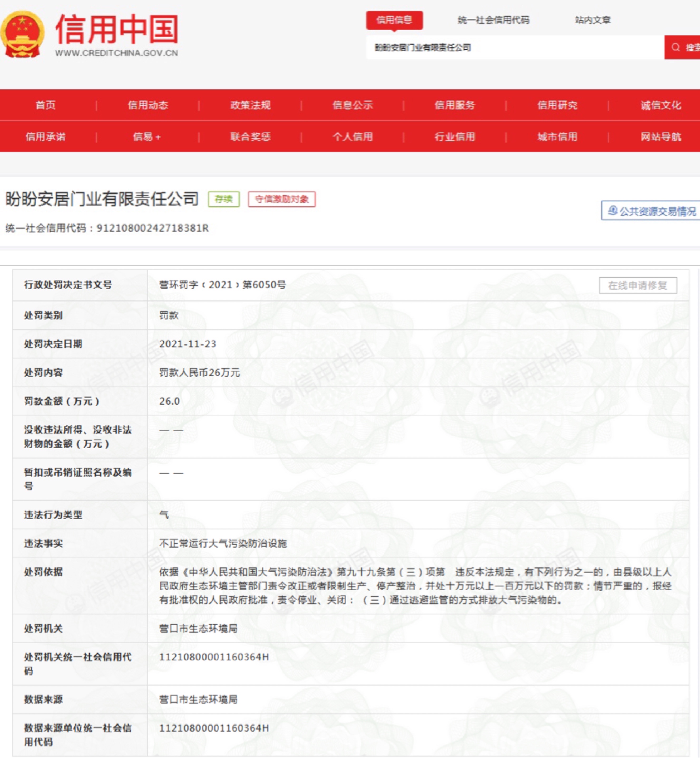
Task: Click the 信用中国 site title logo text
Action: point(117,30)
